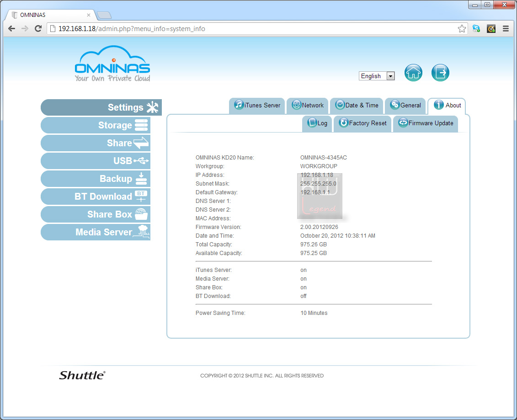The height and width of the screenshot is (420, 517).
Task: Log out using the exit icon
Action: pos(440,73)
